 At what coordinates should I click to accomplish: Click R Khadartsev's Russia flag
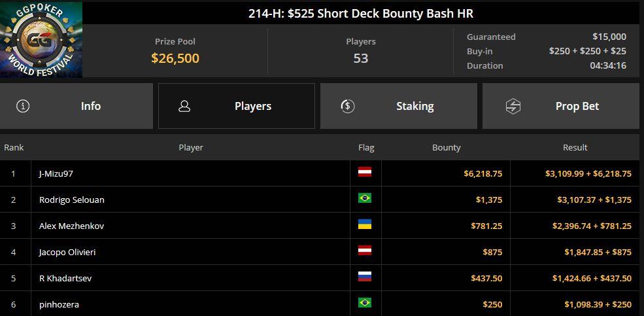365,277
